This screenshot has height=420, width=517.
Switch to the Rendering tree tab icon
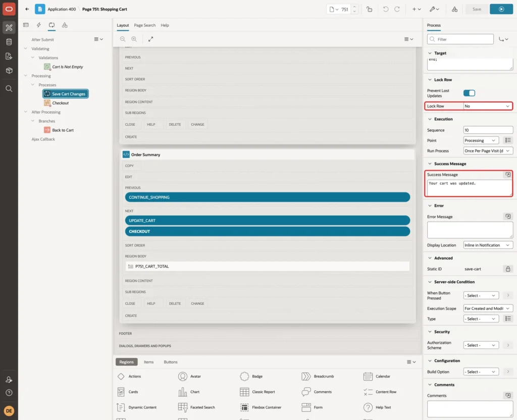click(x=26, y=25)
